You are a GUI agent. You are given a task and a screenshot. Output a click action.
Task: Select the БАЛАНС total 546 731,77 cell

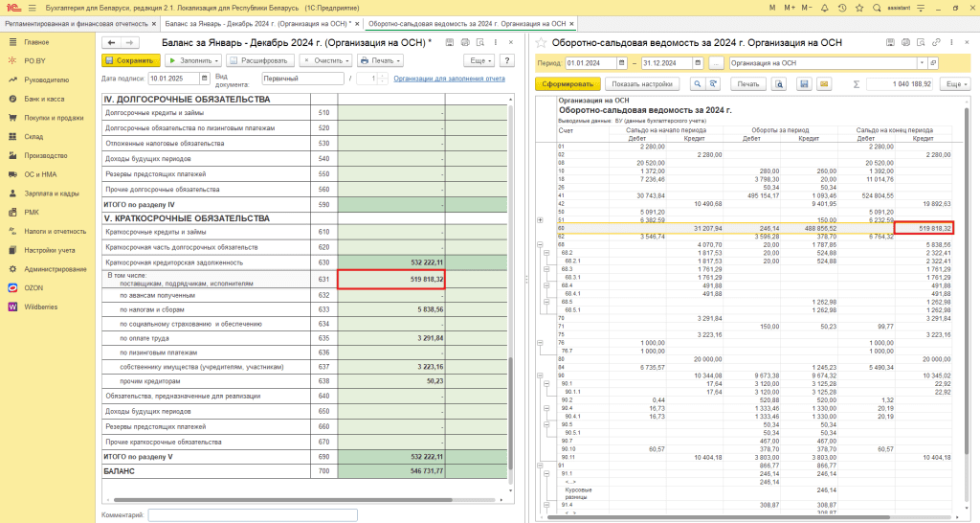click(x=391, y=471)
